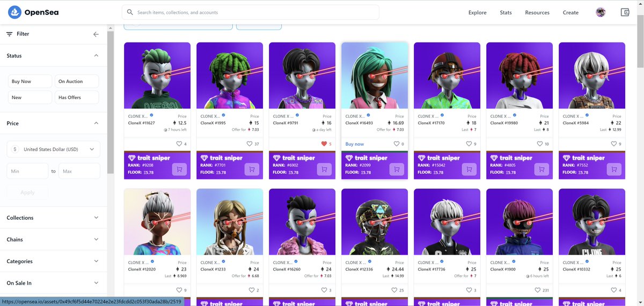
Task: Open the wallet icon in header
Action: click(625, 12)
